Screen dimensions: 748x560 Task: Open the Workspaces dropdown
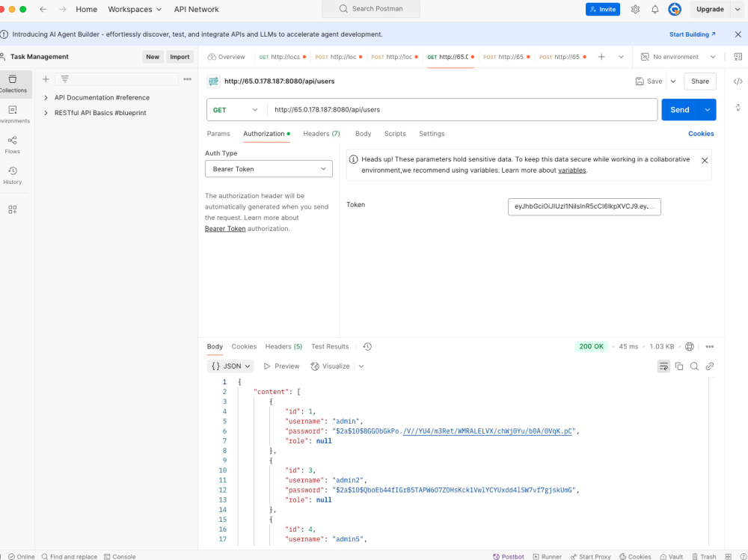[135, 9]
